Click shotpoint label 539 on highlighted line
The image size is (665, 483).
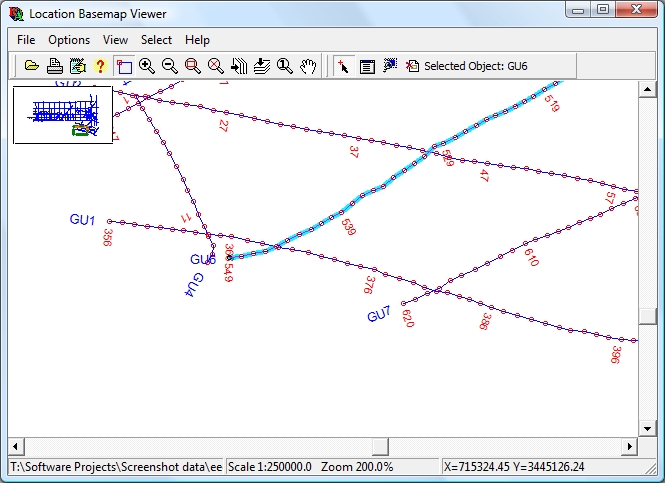click(349, 227)
